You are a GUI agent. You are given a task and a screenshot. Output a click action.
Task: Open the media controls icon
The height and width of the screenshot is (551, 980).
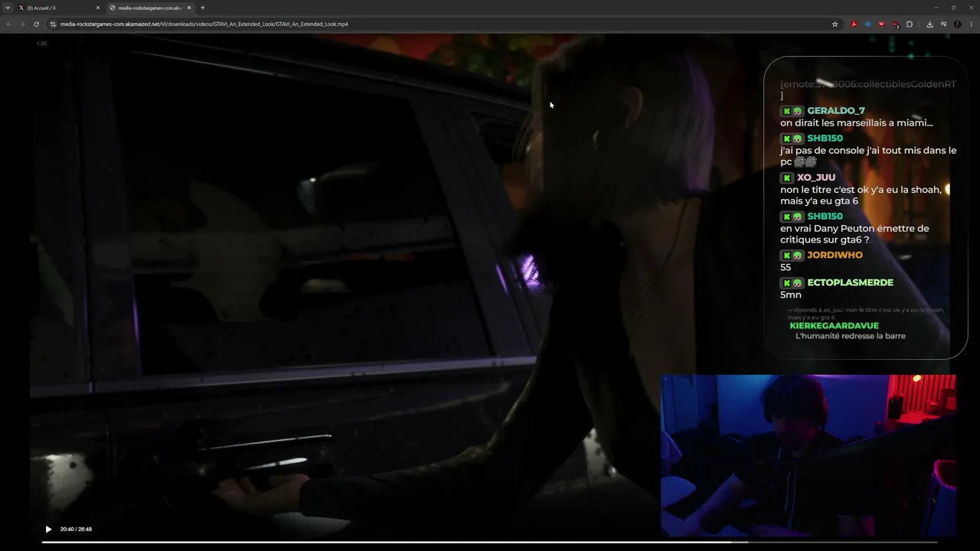click(x=944, y=24)
